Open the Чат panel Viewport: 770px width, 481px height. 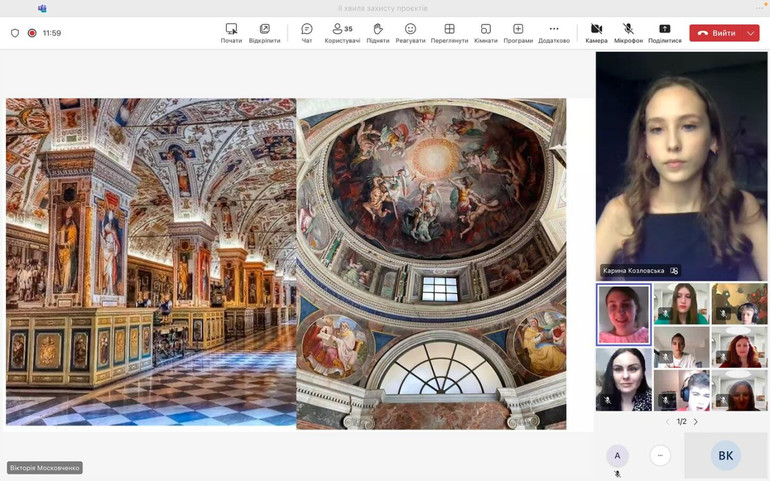tap(307, 33)
